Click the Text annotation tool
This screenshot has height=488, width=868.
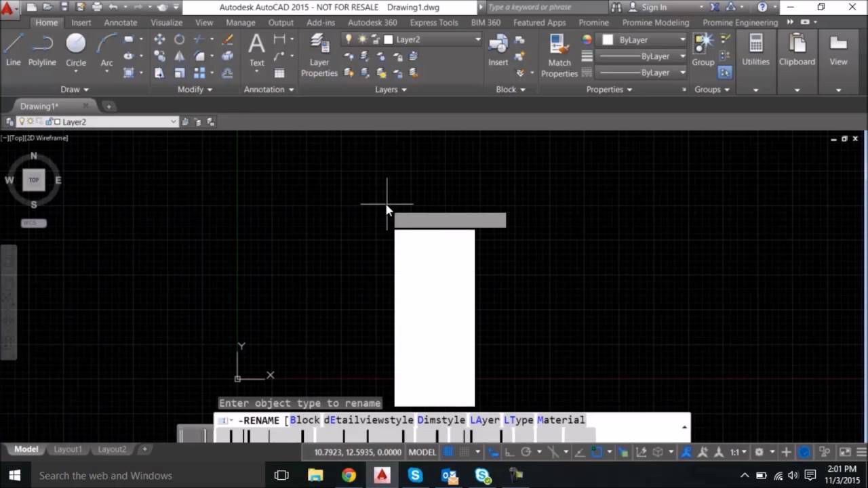click(x=256, y=50)
